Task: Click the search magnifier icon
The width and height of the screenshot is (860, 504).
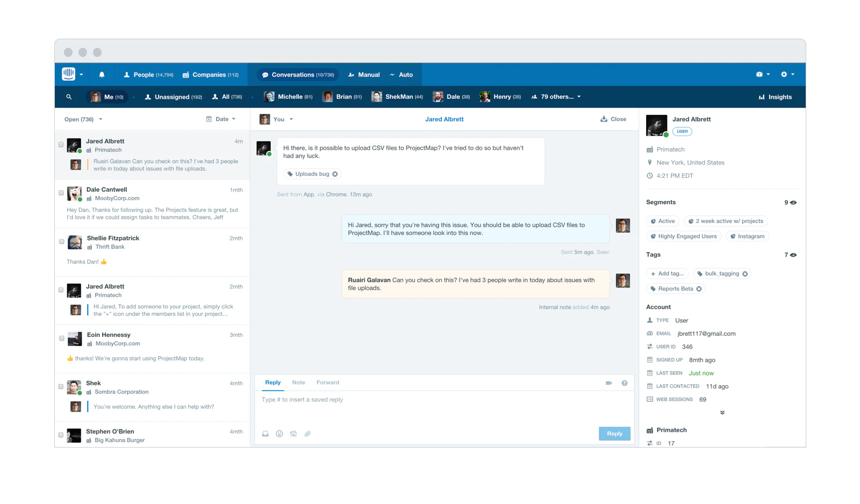Action: click(69, 97)
